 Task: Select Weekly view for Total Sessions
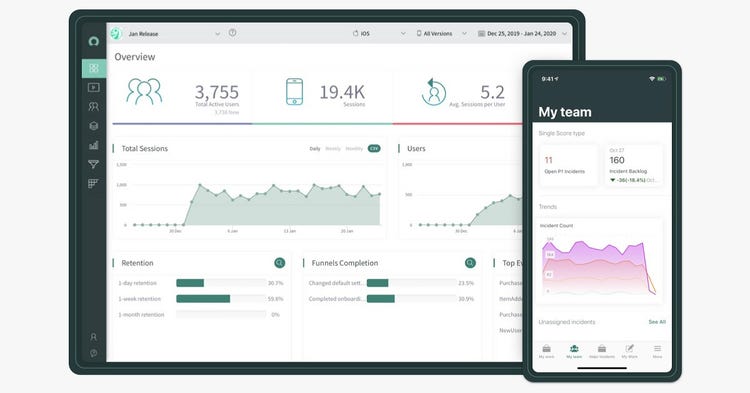[333, 149]
